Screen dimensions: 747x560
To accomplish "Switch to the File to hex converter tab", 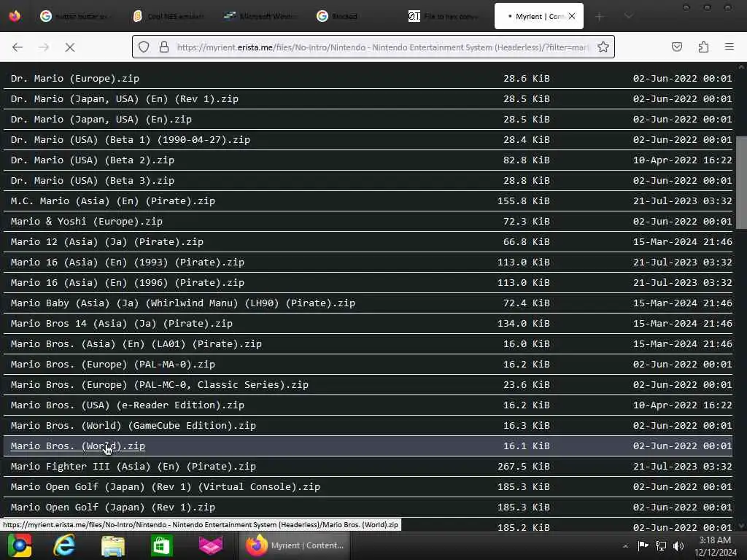I will (x=444, y=16).
